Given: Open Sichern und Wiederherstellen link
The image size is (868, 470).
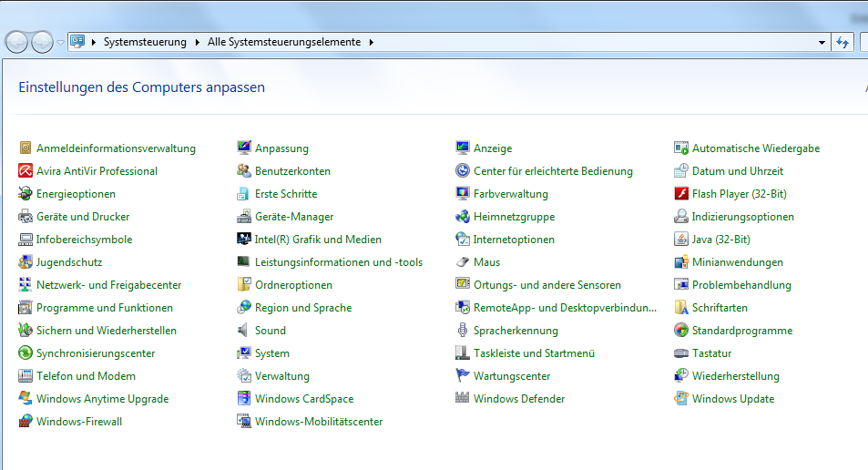Looking at the screenshot, I should pyautogui.click(x=107, y=330).
